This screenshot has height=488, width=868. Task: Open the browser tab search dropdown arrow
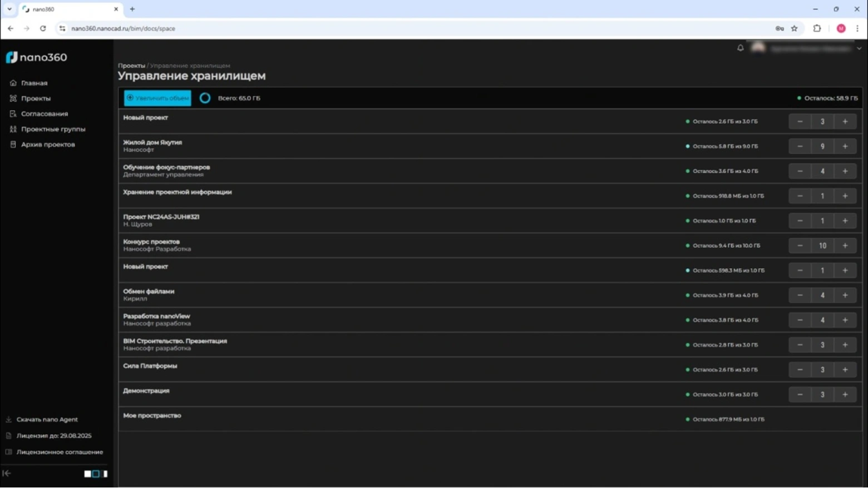9,9
